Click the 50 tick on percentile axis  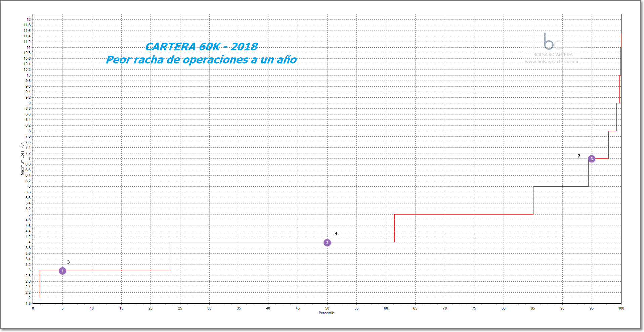(x=327, y=308)
